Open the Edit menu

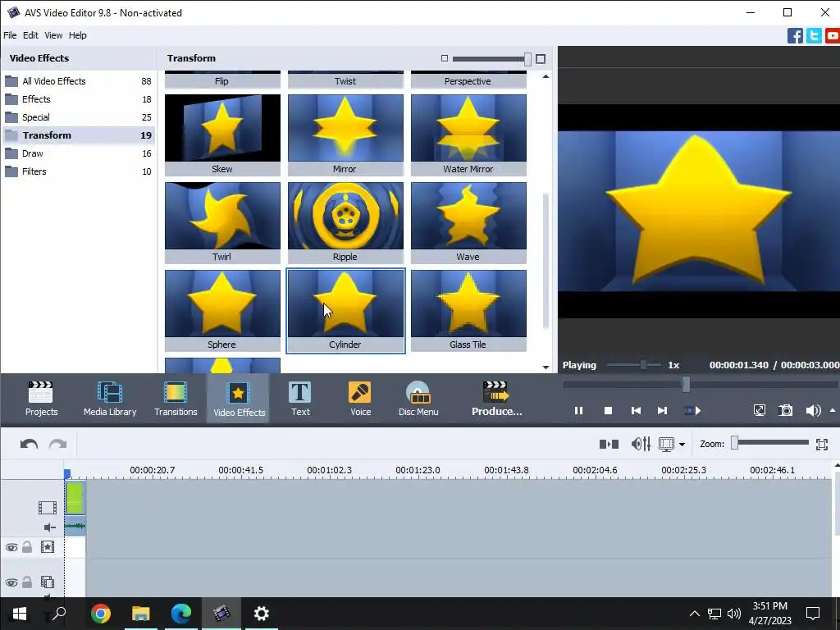point(30,35)
